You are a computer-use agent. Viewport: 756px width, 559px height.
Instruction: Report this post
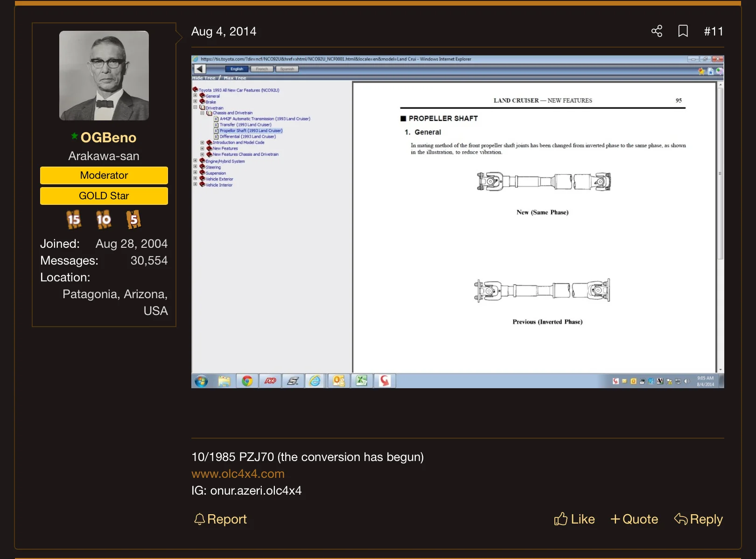pos(220,519)
